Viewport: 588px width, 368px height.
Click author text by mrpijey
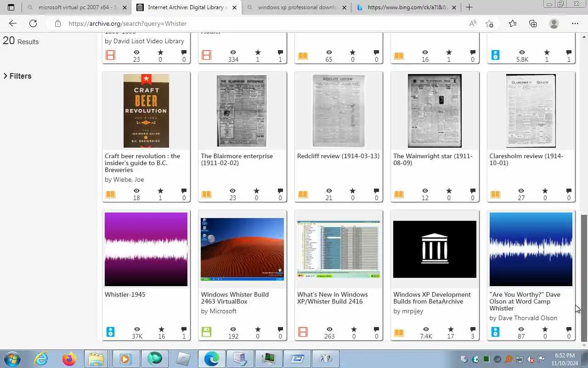(408, 311)
